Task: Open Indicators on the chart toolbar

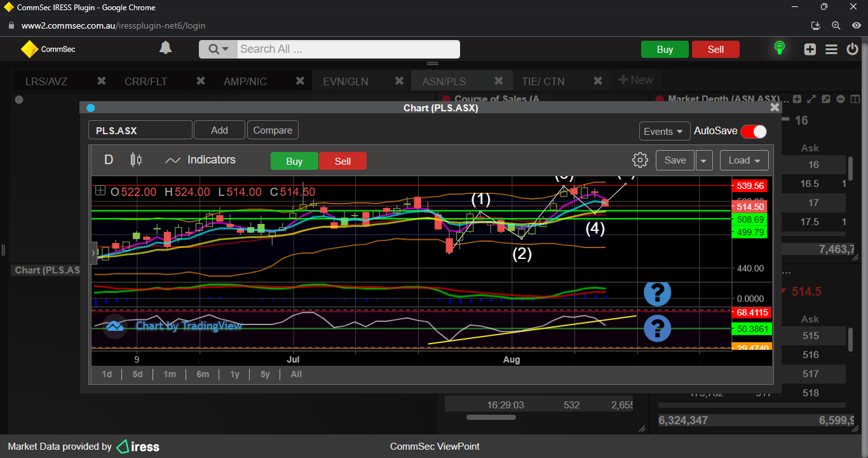Action: coord(200,160)
